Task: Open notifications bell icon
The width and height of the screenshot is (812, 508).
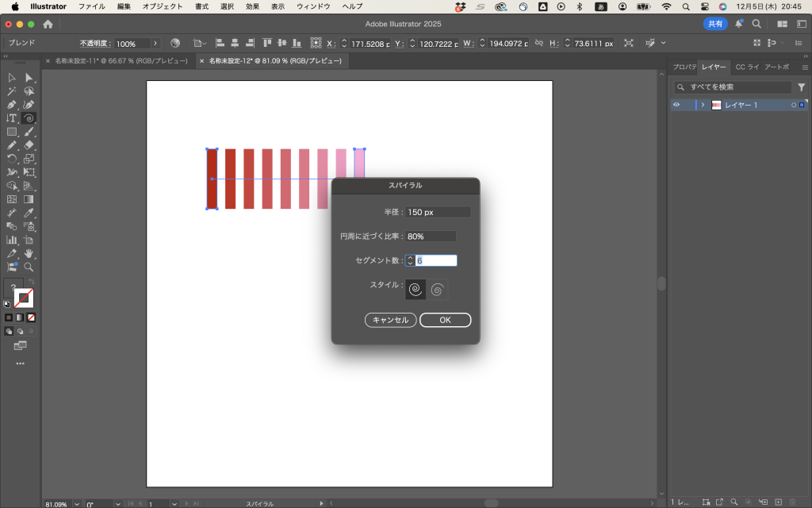Action: [x=739, y=24]
